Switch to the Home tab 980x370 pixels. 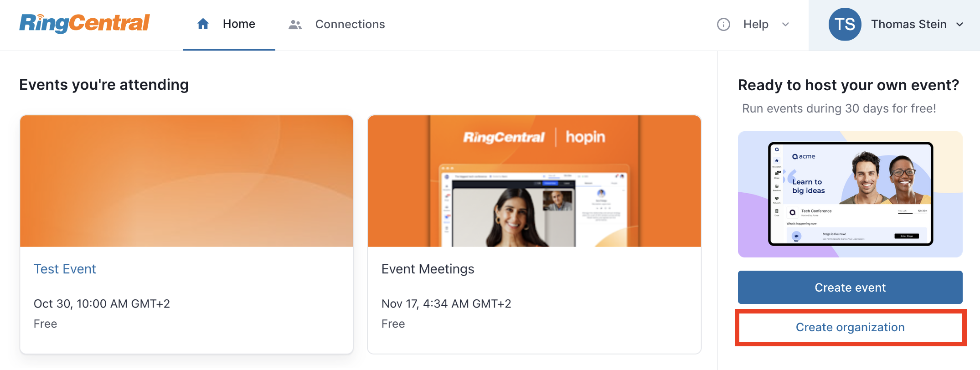point(229,25)
